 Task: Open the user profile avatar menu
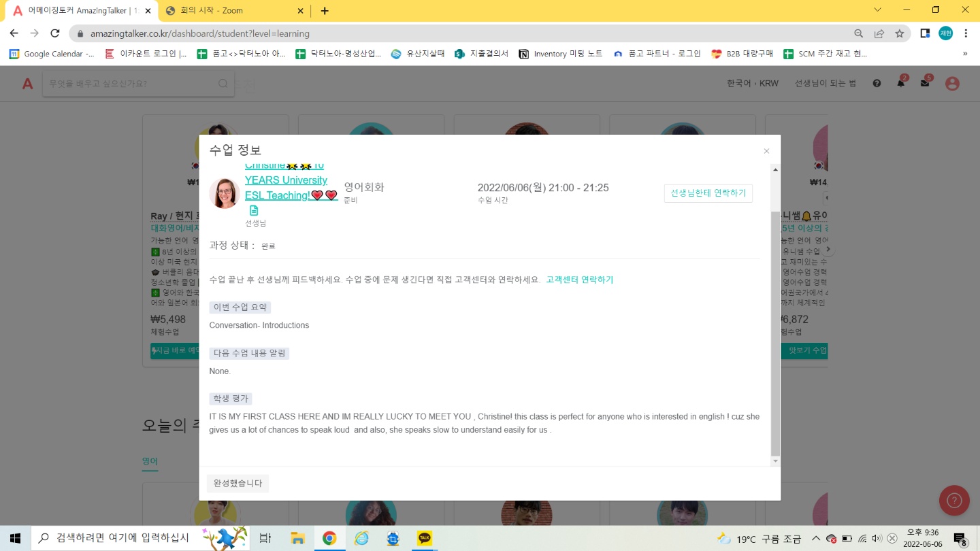point(953,84)
